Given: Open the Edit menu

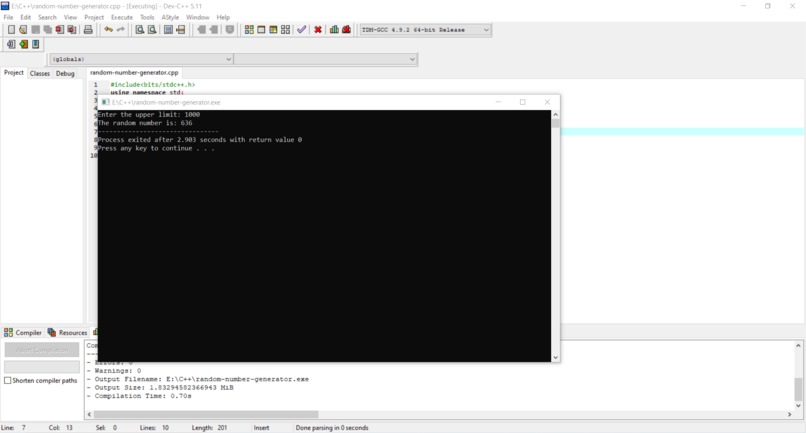Looking at the screenshot, I should click(25, 17).
